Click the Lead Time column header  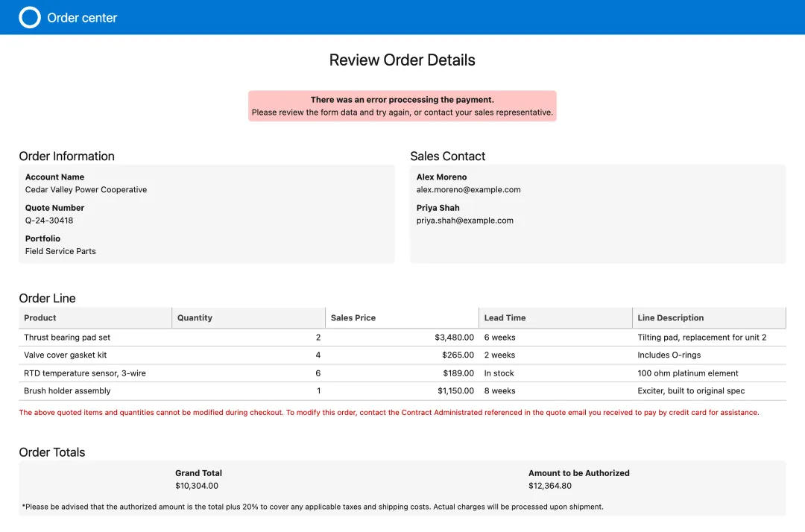[555, 318]
